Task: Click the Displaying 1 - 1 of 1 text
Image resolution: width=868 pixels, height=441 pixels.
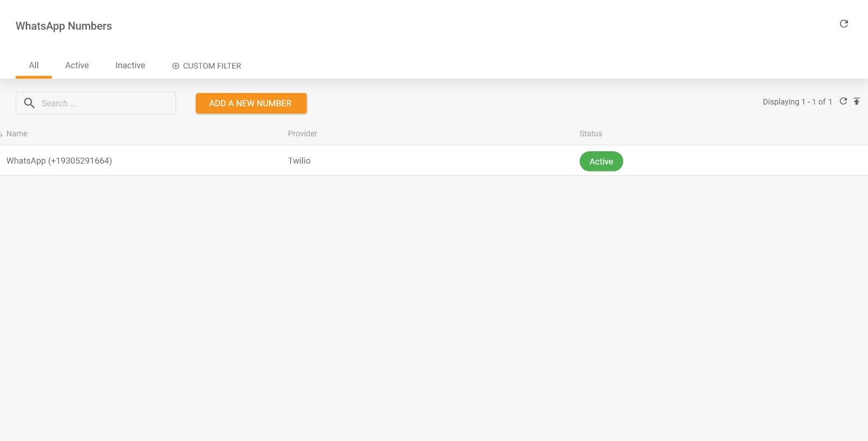Action: point(797,102)
